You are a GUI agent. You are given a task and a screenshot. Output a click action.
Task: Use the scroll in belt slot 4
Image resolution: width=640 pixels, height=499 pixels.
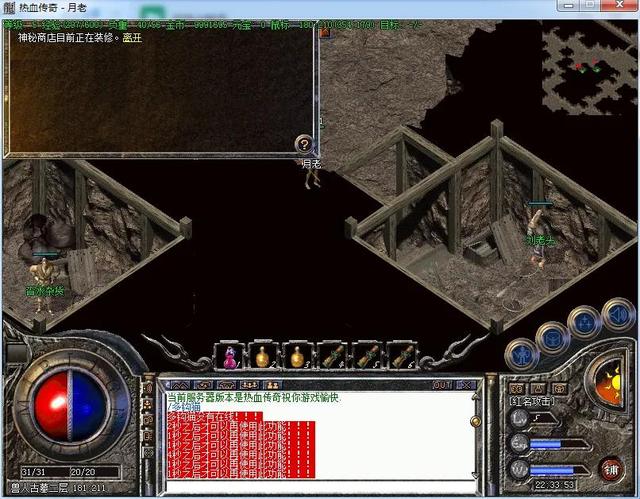[332, 357]
